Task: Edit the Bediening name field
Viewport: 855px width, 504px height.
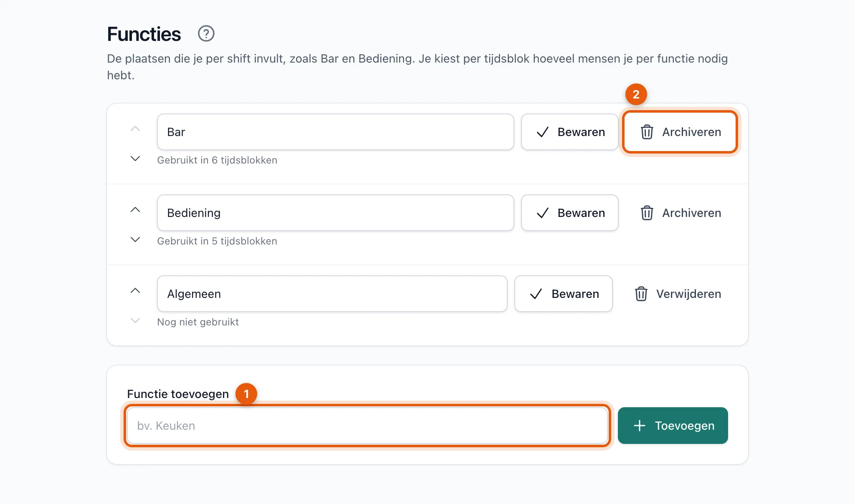Action: (x=336, y=213)
